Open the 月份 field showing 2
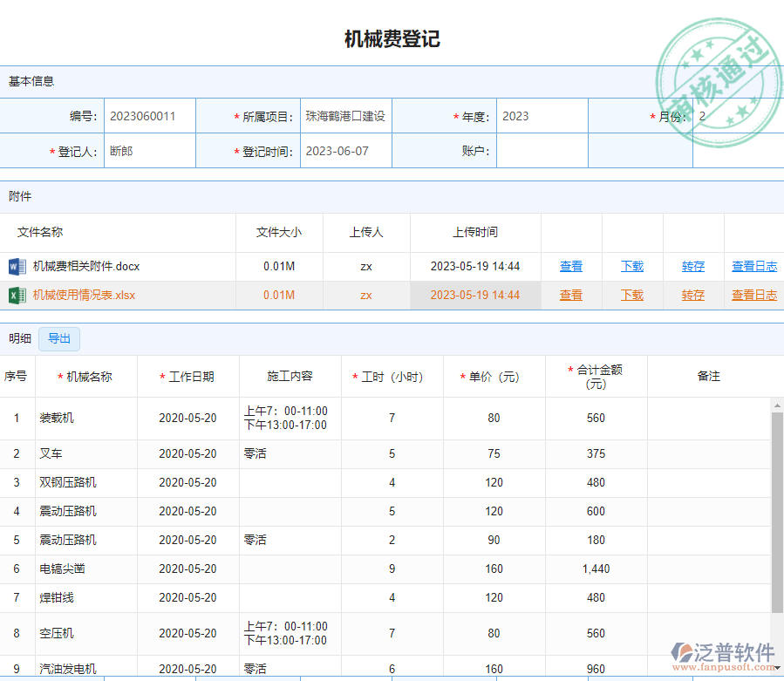This screenshot has height=681, width=784. pos(736,115)
